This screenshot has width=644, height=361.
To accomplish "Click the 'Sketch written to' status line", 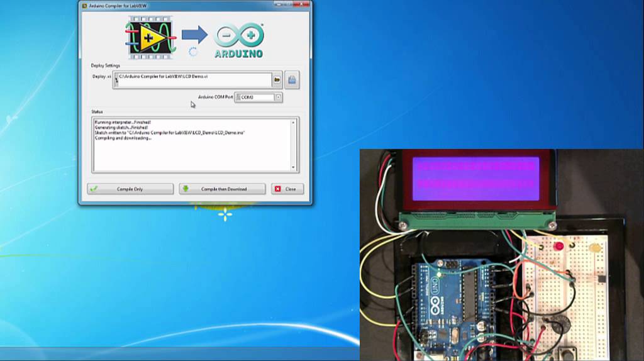I will pos(170,133).
